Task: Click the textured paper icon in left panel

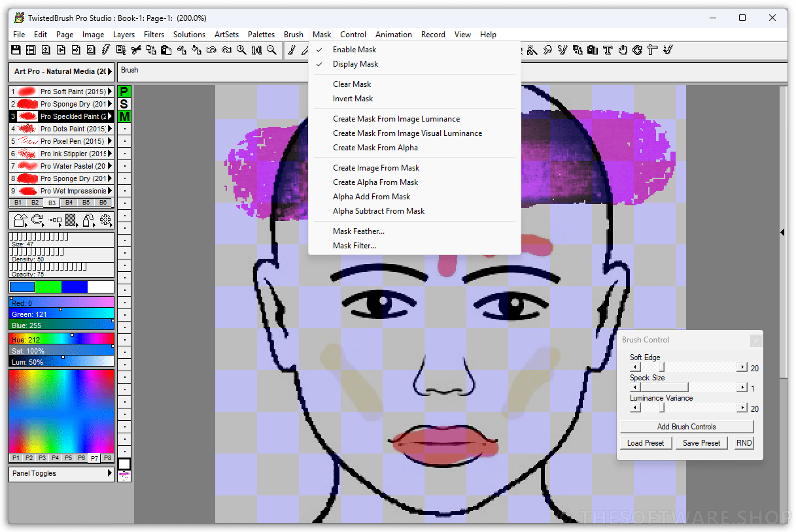Action: coord(71,220)
